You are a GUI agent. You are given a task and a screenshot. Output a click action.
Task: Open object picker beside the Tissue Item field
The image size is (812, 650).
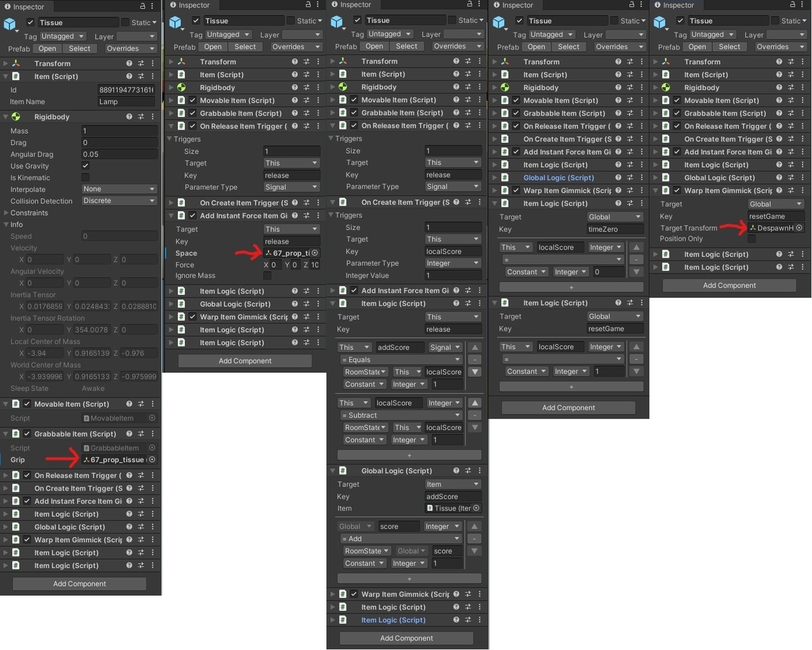click(476, 509)
